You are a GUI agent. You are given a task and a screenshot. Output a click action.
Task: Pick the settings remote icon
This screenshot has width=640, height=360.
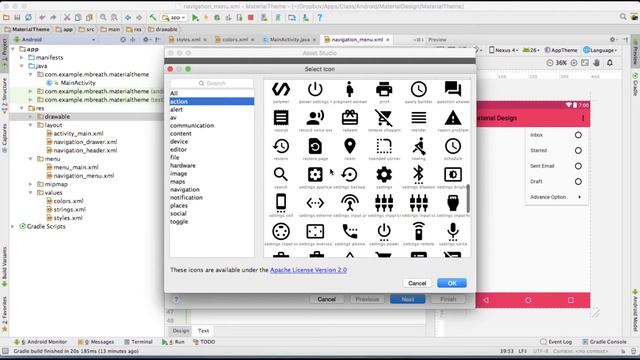point(419,231)
